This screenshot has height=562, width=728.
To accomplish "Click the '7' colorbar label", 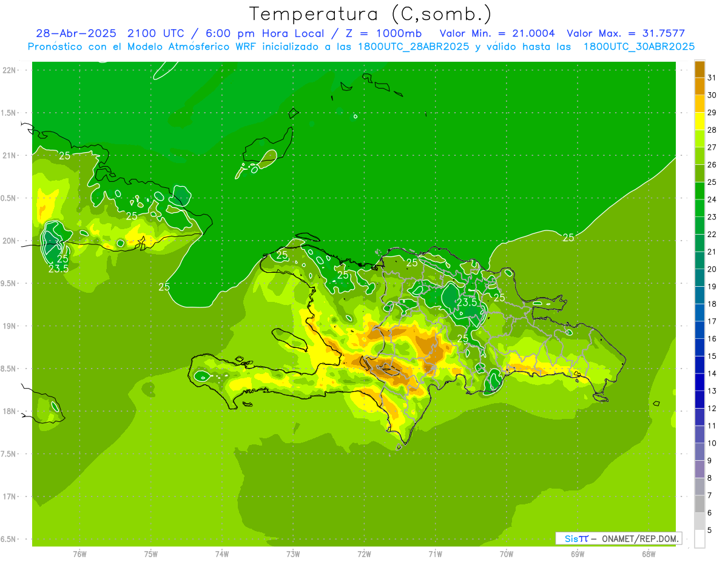I will click(x=710, y=496).
